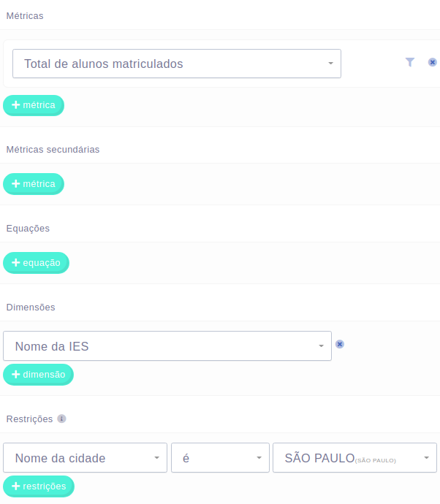Remove the Total de alunos matriculados metric
Screen dimensions: 440x504
432,62
